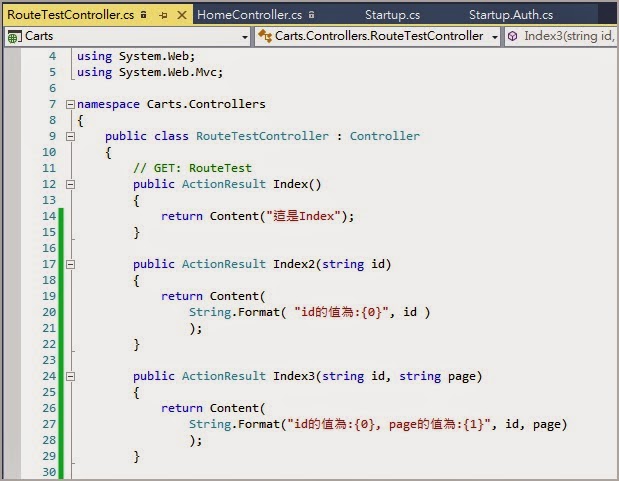This screenshot has height=481, width=619.
Task: Click the '// GET: RouteTest' comment
Action: (192, 168)
